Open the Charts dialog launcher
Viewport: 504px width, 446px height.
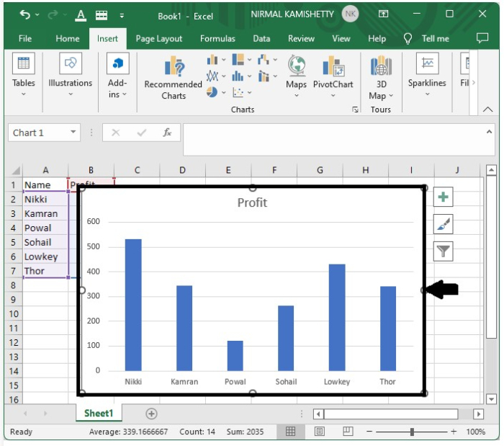coord(355,110)
